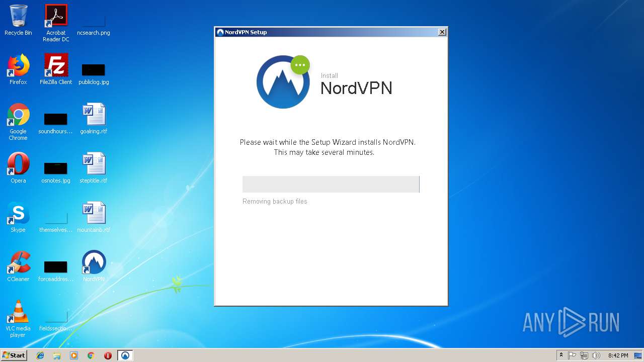Select the publiclog.jpg file icon

(94, 73)
